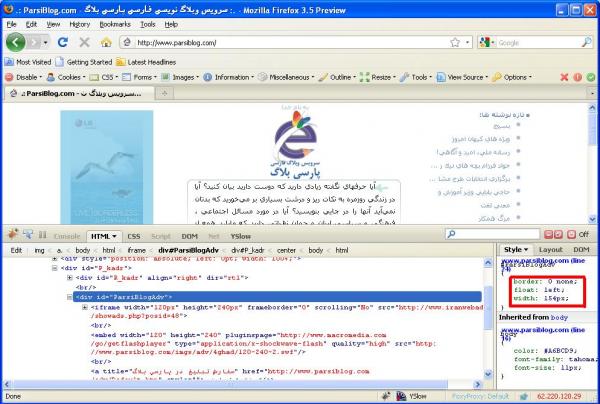Open Web Developer Tools toolbar menu
600x404 pixels.
tap(416, 77)
